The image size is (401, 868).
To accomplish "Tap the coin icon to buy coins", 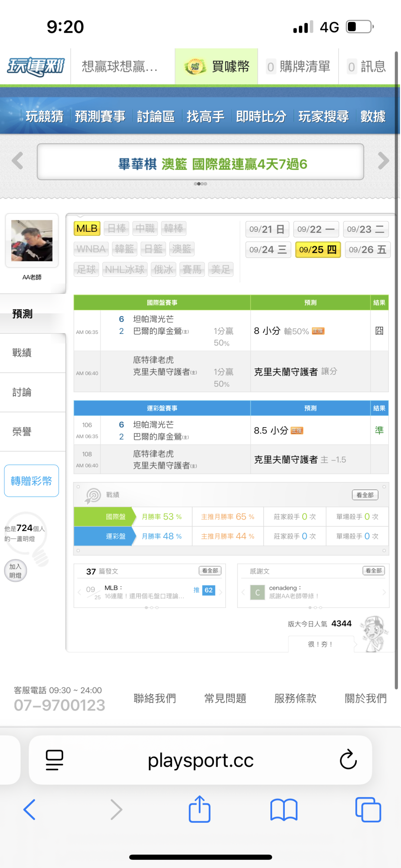I will (195, 67).
